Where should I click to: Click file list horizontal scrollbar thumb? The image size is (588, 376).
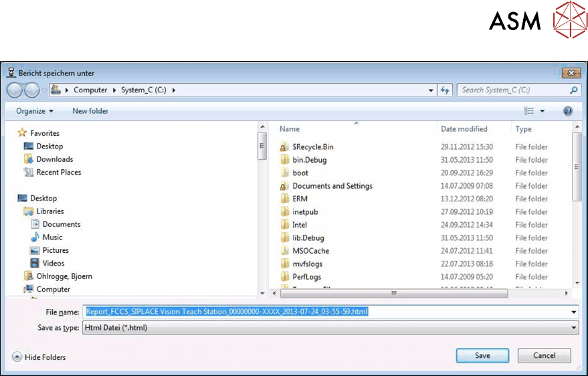394,293
